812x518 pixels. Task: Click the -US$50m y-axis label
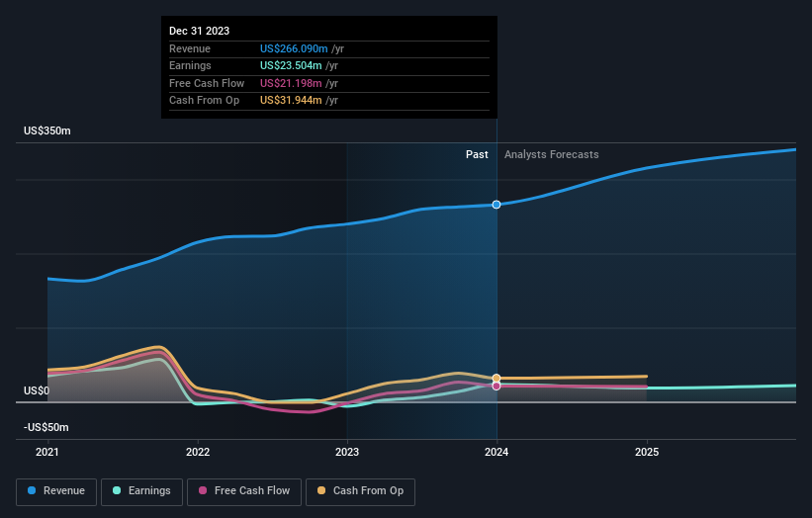[46, 427]
